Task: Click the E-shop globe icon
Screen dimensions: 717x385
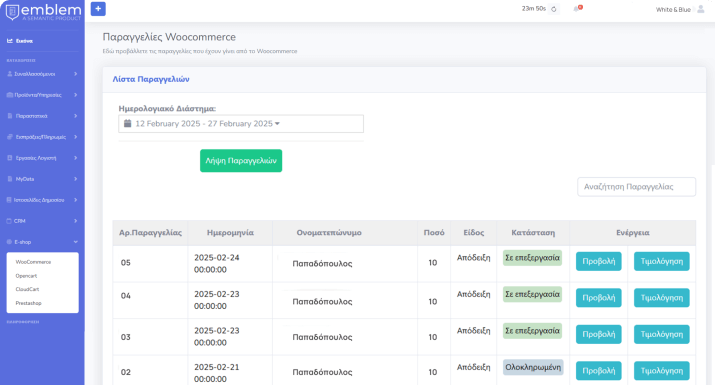Action: coord(9,242)
